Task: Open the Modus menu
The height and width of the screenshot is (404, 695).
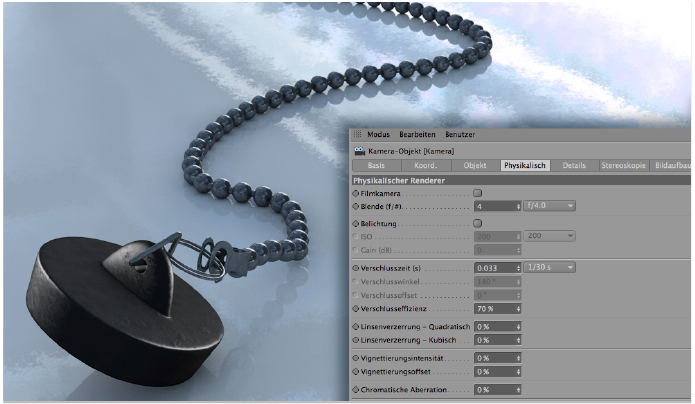Action: 378,134
